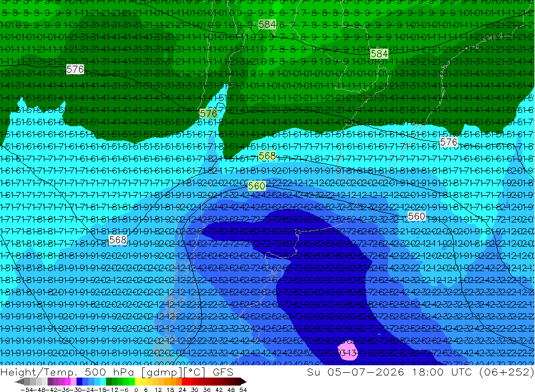The height and width of the screenshot is (392, 535).
Task: Click the yellow segment of the color scale
Action: (138, 381)
